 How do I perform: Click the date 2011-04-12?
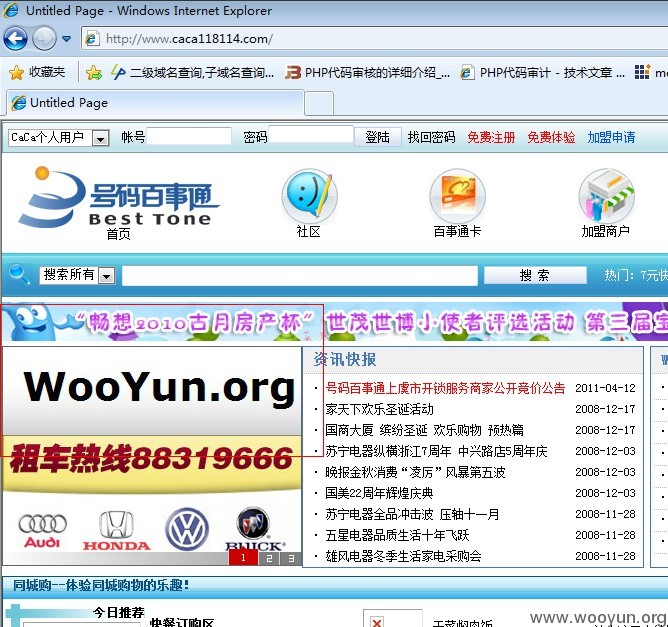tap(605, 388)
